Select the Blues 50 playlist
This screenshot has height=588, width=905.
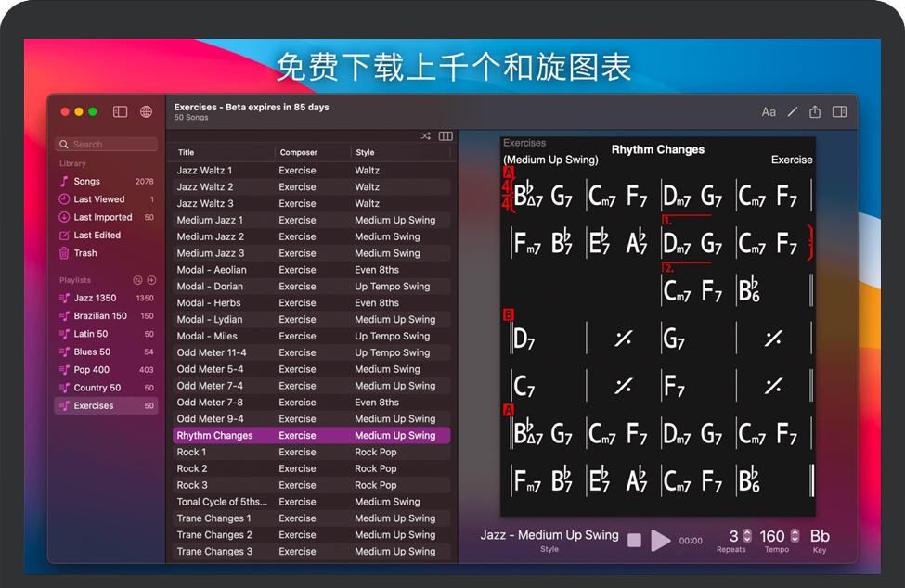(x=106, y=352)
